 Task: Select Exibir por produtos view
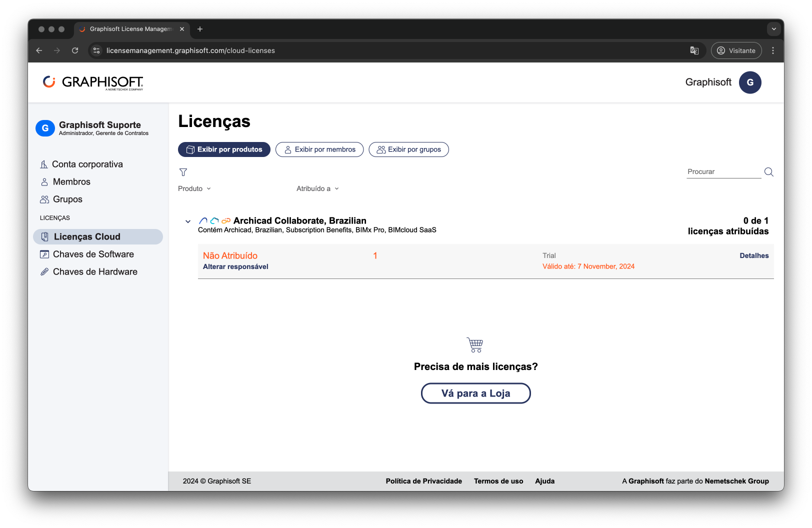[224, 149]
